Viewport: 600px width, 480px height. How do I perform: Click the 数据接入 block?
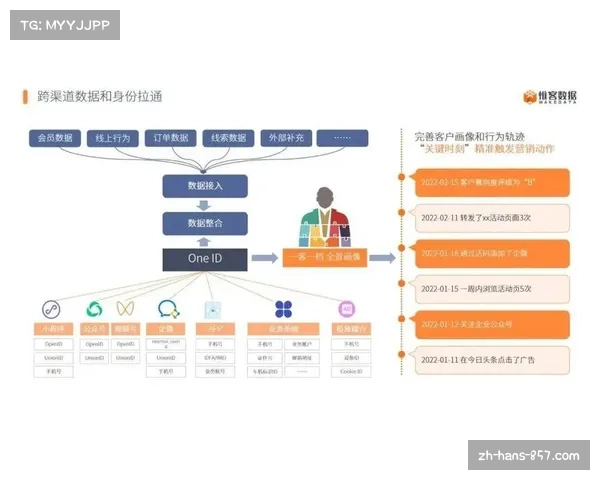(x=205, y=186)
